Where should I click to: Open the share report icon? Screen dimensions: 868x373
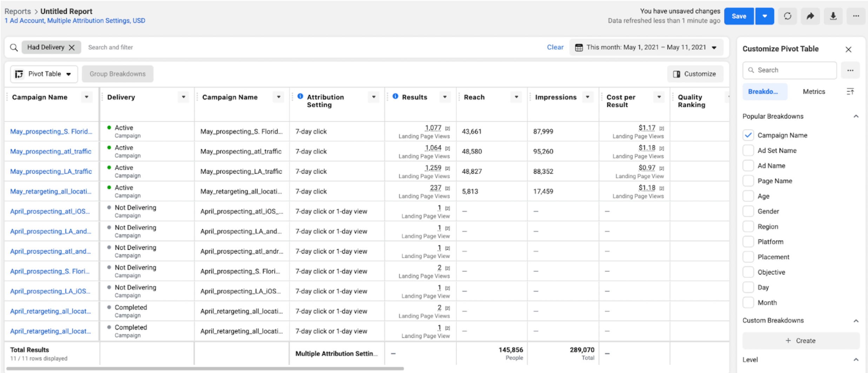click(x=810, y=16)
